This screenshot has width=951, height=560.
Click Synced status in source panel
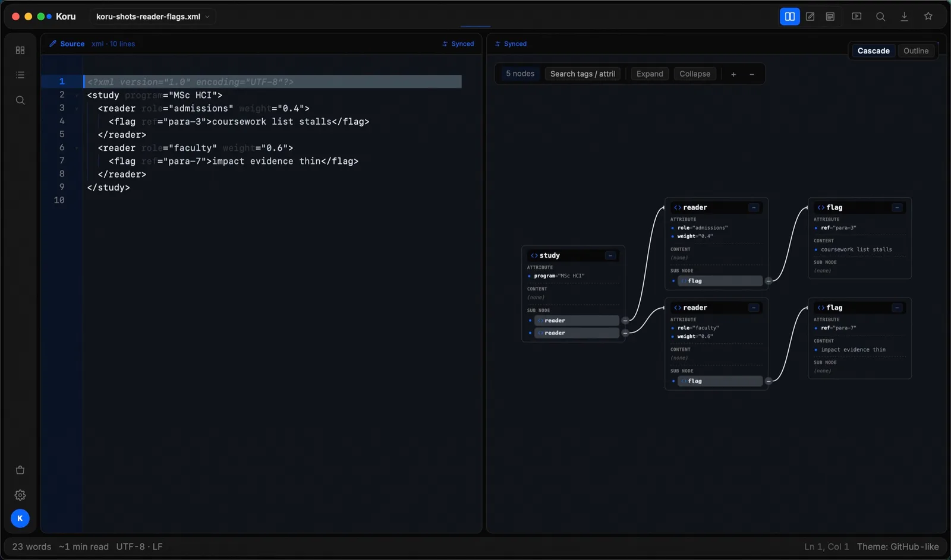coord(458,44)
